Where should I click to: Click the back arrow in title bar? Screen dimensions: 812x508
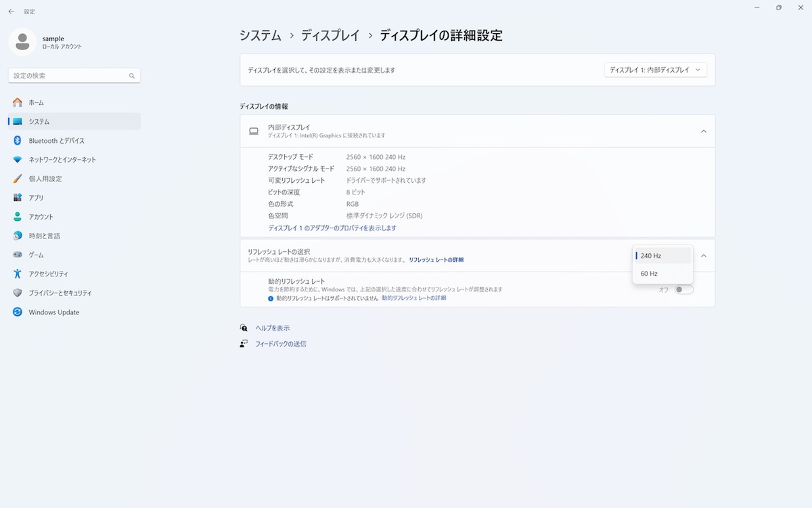(11, 12)
